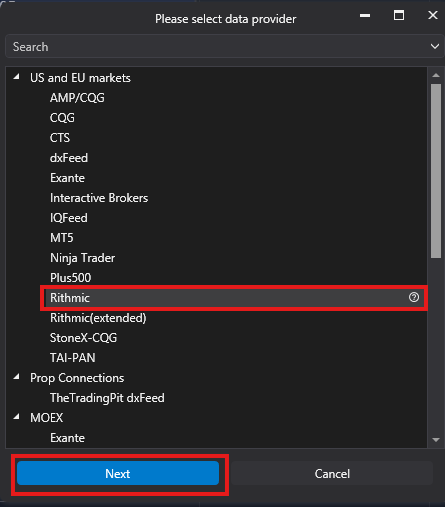Click the scrollbar down arrow

[x=436, y=440]
